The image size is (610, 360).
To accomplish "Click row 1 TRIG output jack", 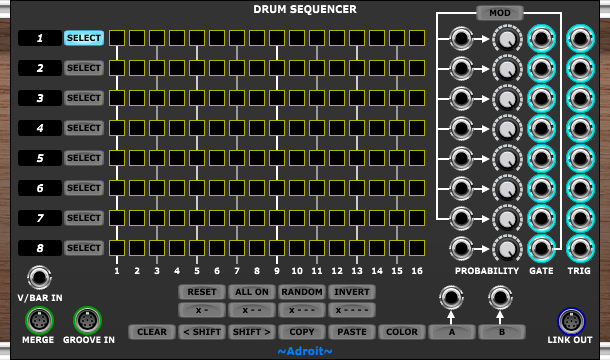I will [x=580, y=38].
